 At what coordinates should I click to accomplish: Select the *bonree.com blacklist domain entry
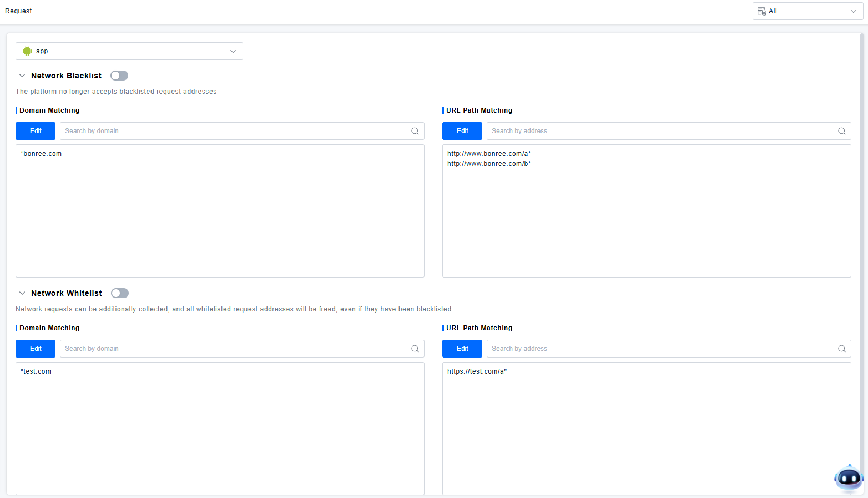[x=41, y=154]
